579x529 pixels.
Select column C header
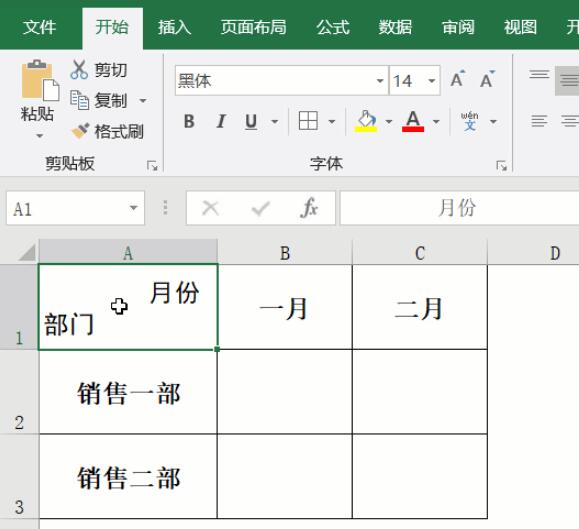pyautogui.click(x=420, y=253)
